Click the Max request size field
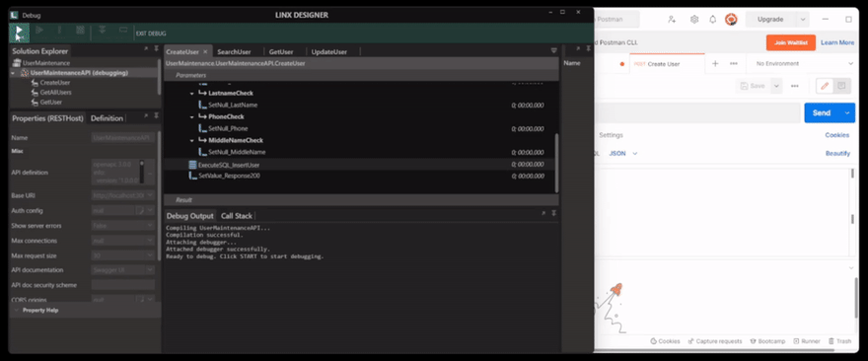The image size is (868, 361). [x=123, y=255]
